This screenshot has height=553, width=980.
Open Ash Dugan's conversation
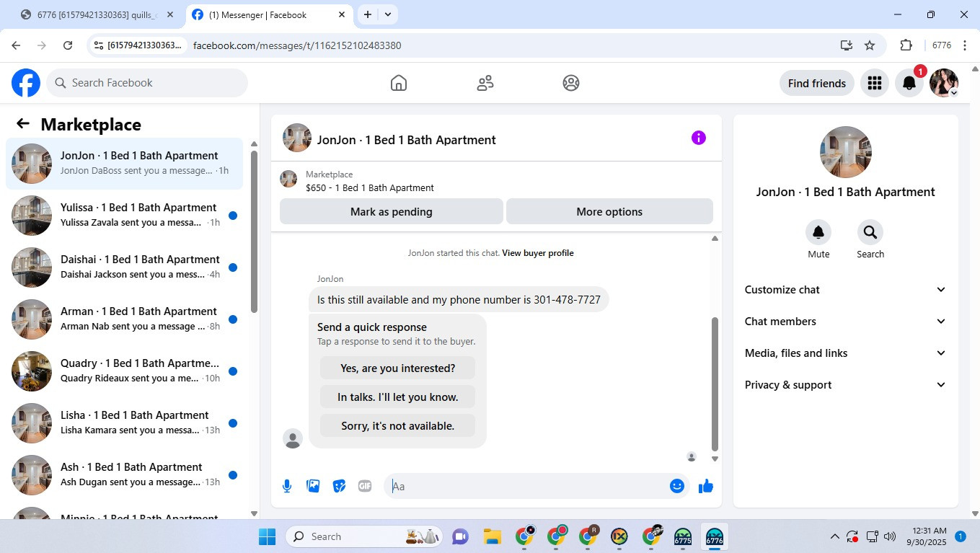click(124, 475)
